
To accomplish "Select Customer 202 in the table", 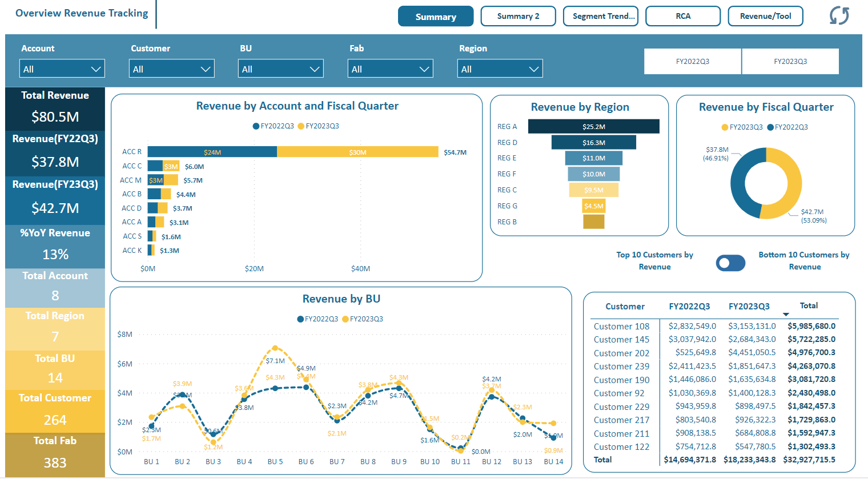I will (621, 353).
